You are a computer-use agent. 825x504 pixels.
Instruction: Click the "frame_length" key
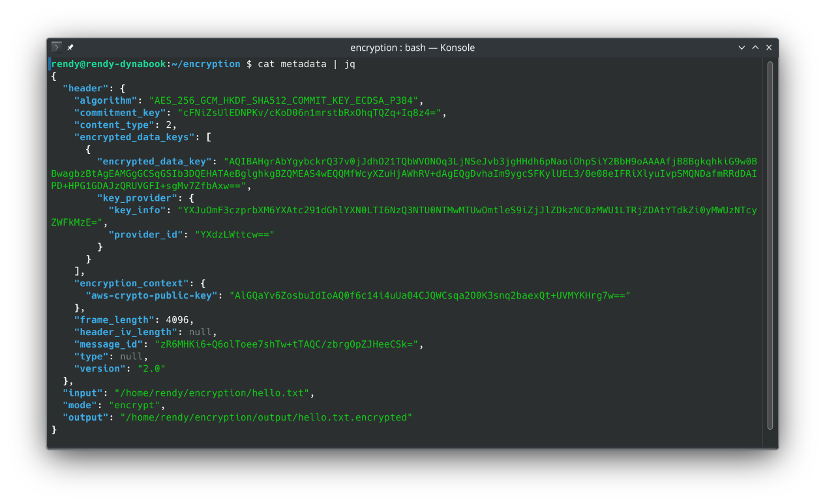(114, 319)
